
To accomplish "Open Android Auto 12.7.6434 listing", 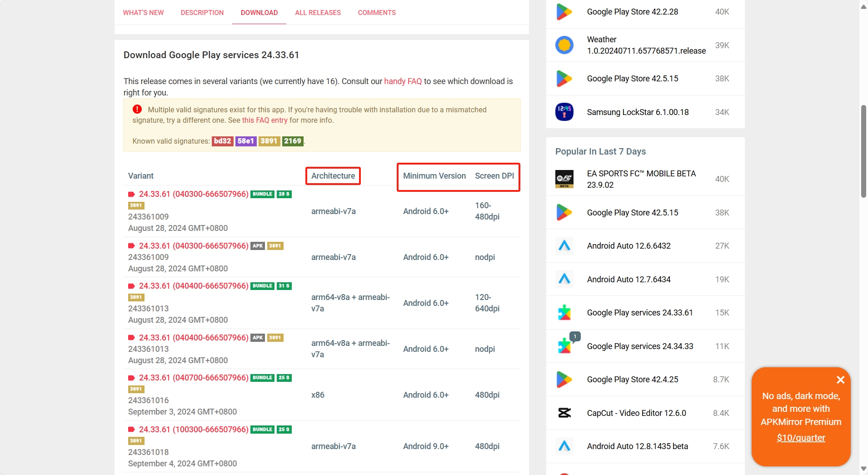I will (629, 280).
